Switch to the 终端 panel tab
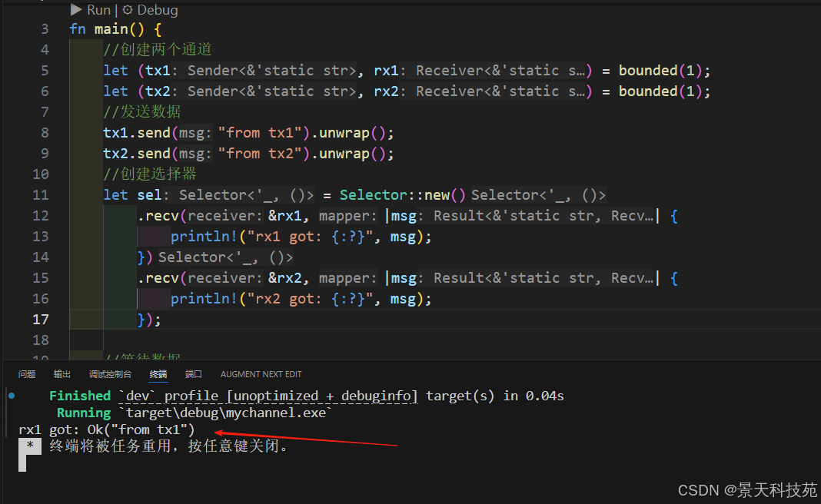 click(x=158, y=374)
